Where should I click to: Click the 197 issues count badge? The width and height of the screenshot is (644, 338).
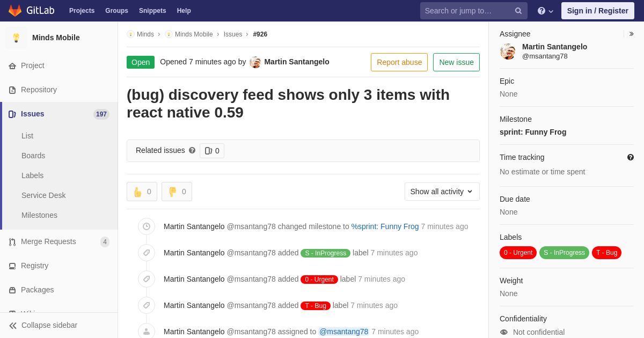[101, 114]
